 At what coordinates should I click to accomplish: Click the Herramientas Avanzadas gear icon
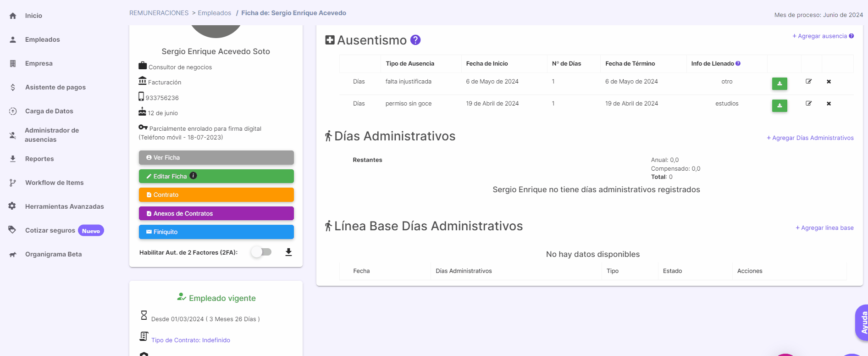click(x=12, y=206)
